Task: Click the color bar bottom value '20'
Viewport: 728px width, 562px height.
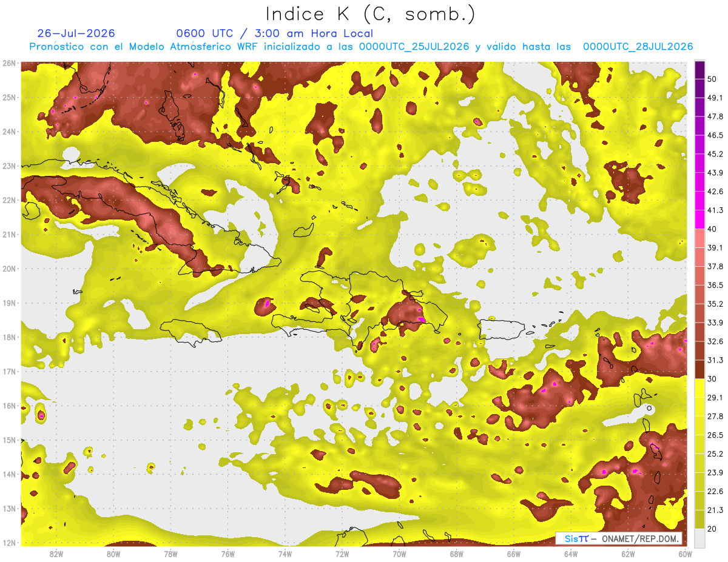Action: 713,528
